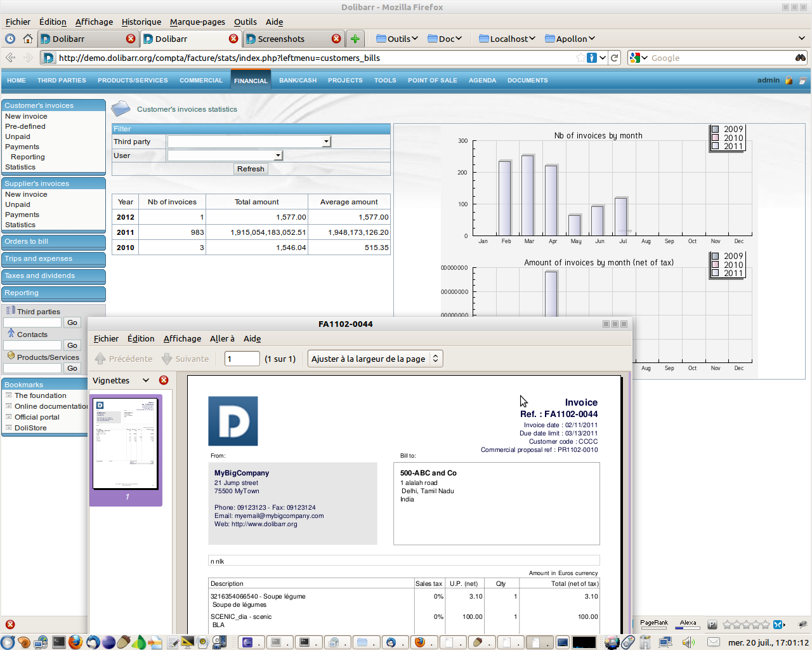Screen dimensions: 812x650
Task: Click the Google search input field
Action: click(720, 58)
